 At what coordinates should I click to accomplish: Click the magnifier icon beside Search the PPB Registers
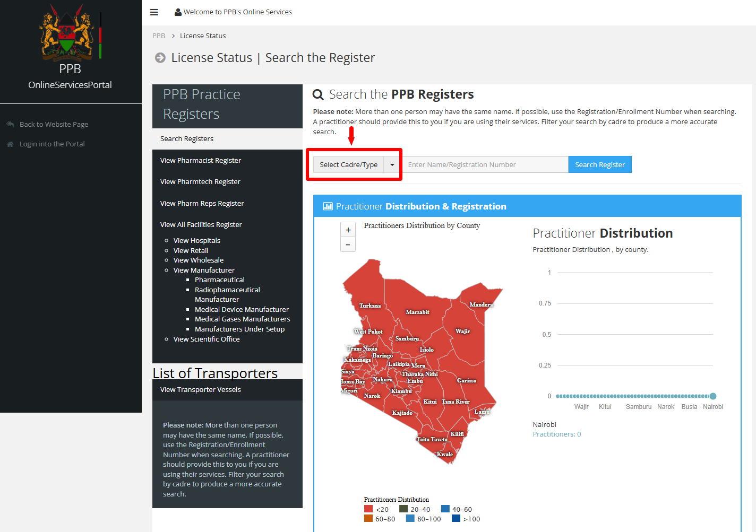318,95
